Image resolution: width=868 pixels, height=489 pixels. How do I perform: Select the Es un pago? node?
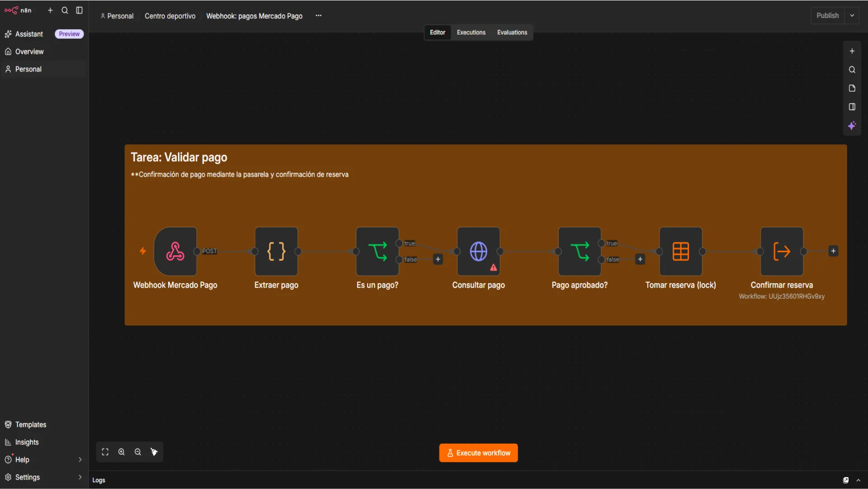tap(377, 251)
